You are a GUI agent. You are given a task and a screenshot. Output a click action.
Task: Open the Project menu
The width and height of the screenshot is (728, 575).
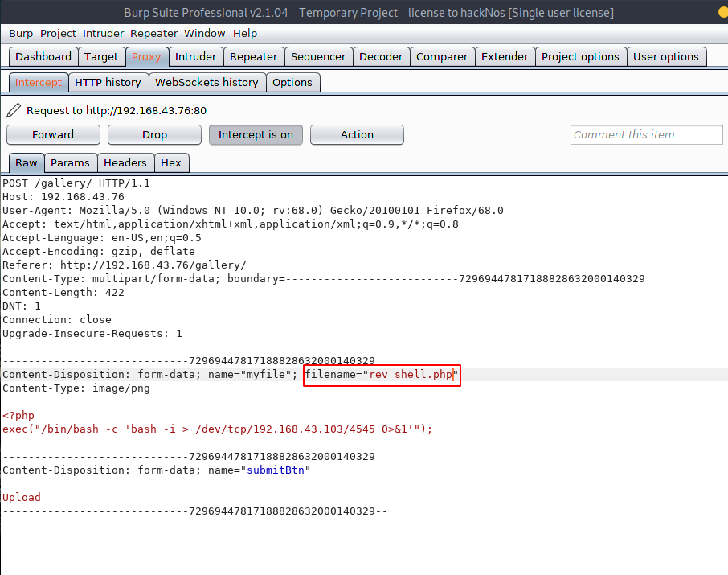58,34
